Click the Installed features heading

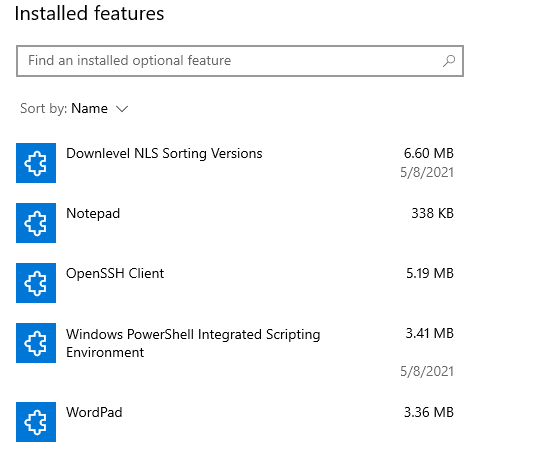[x=90, y=14]
